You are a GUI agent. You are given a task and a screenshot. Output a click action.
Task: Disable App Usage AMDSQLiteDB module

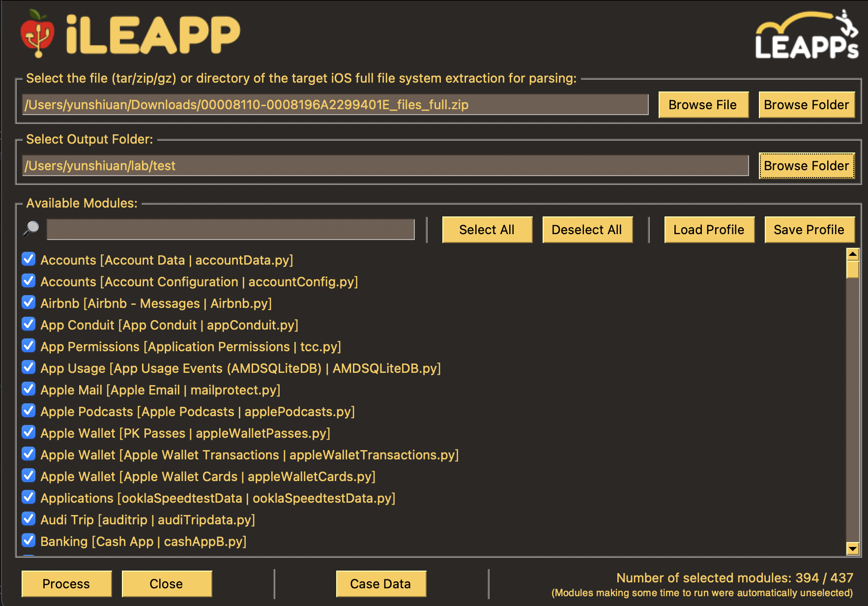[29, 367]
